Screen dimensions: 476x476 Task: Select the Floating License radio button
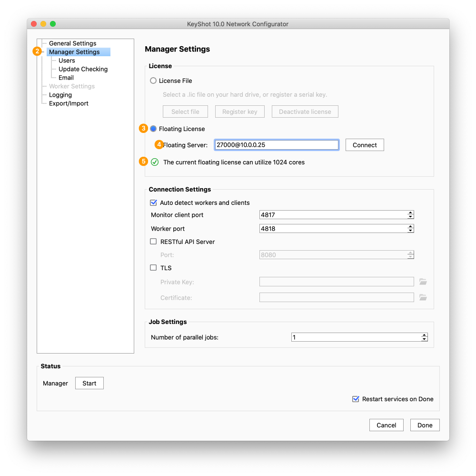pos(153,129)
